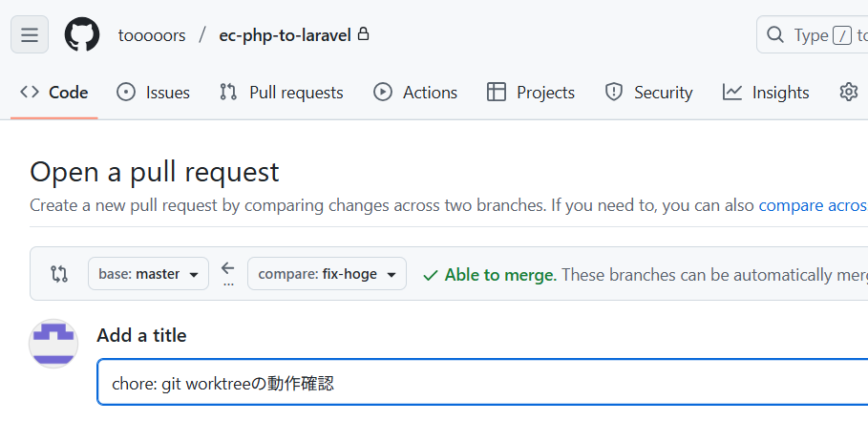Select the Security tab
This screenshot has height=421, width=868.
[x=648, y=93]
